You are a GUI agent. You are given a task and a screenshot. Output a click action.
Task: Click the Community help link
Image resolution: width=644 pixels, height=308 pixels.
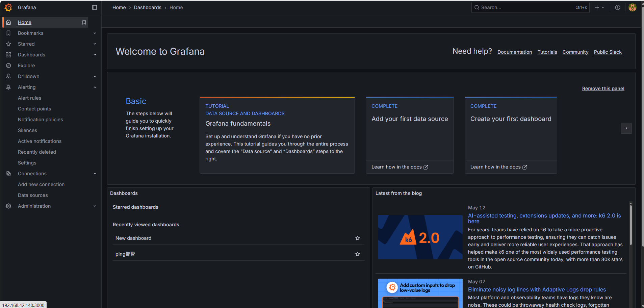pyautogui.click(x=575, y=52)
